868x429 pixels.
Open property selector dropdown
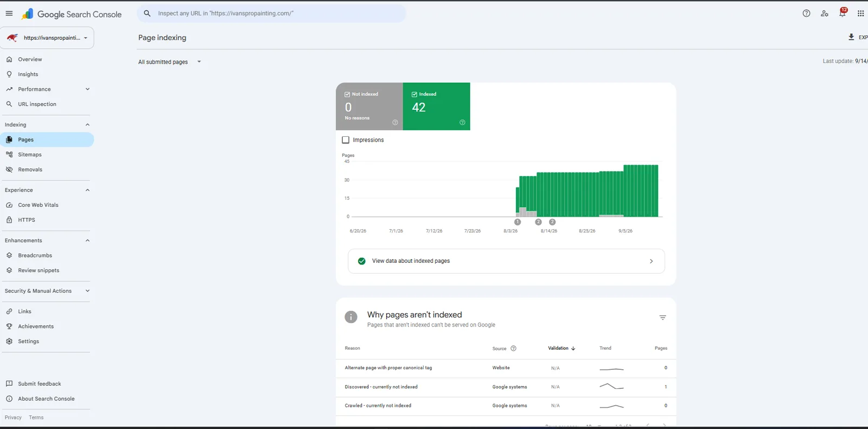(x=47, y=38)
